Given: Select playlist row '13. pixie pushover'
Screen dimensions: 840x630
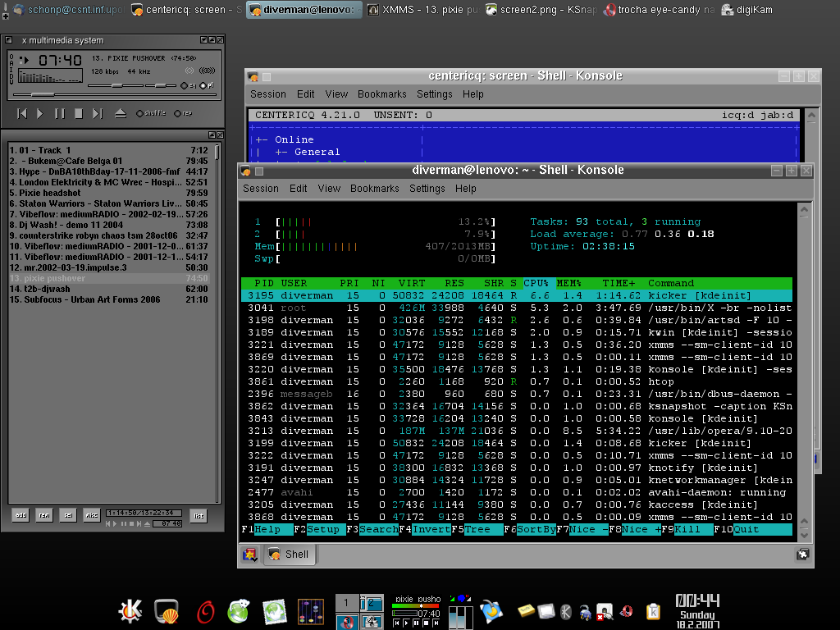Looking at the screenshot, I should coord(109,278).
